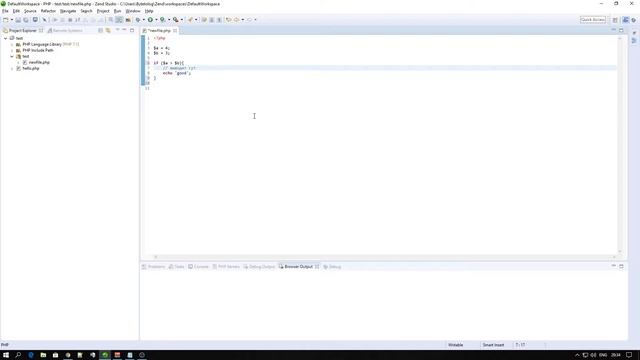The width and height of the screenshot is (640, 360).
Task: Collapse the root test project
Action: [x=6, y=38]
